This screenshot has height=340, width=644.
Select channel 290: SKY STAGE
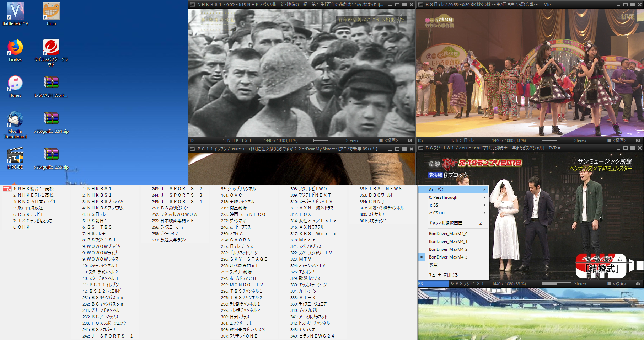click(244, 259)
